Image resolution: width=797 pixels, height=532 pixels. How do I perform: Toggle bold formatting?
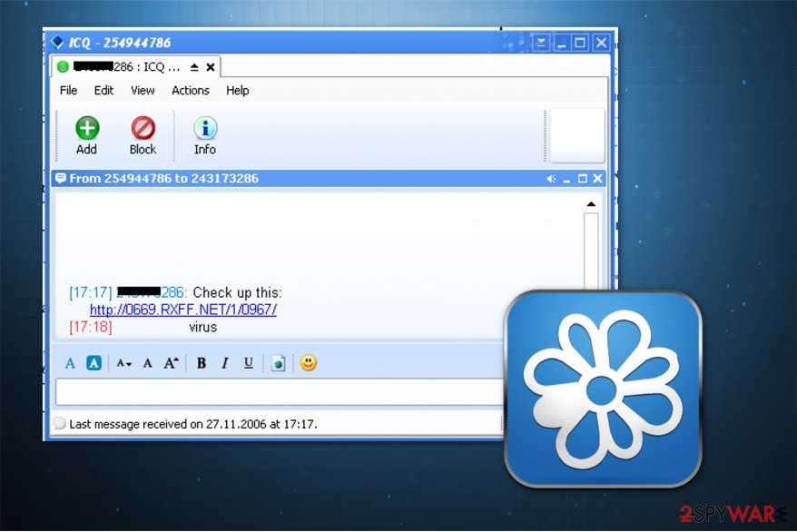click(x=202, y=363)
